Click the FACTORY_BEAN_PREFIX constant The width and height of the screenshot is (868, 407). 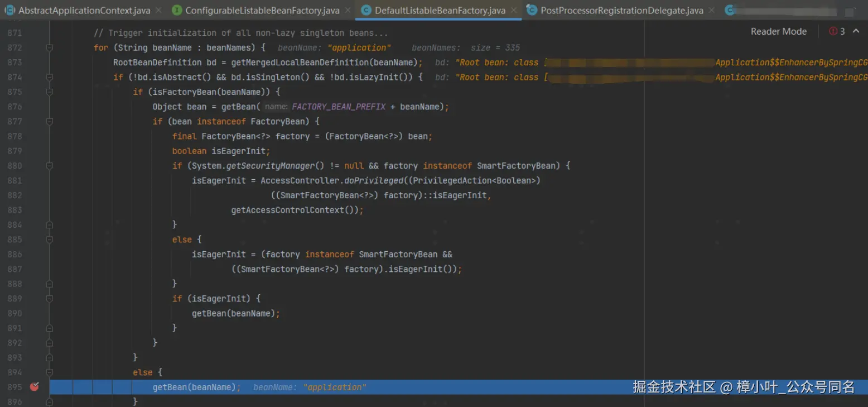[x=339, y=107]
